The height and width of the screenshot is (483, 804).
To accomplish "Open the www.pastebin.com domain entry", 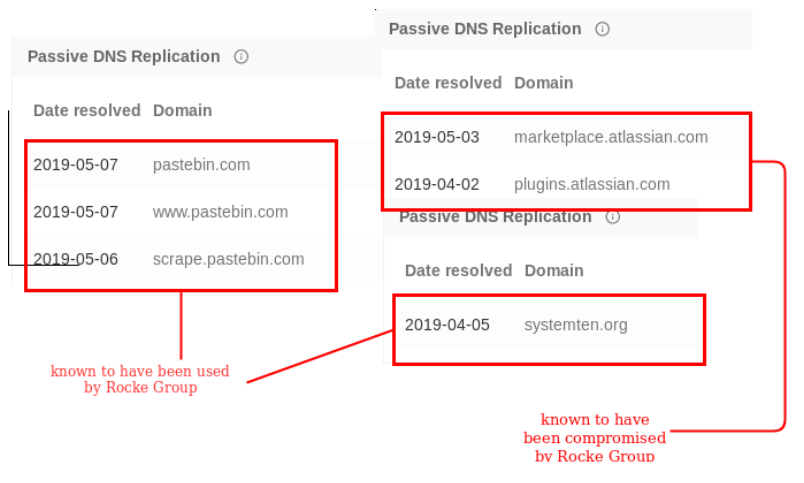I will tap(220, 212).
